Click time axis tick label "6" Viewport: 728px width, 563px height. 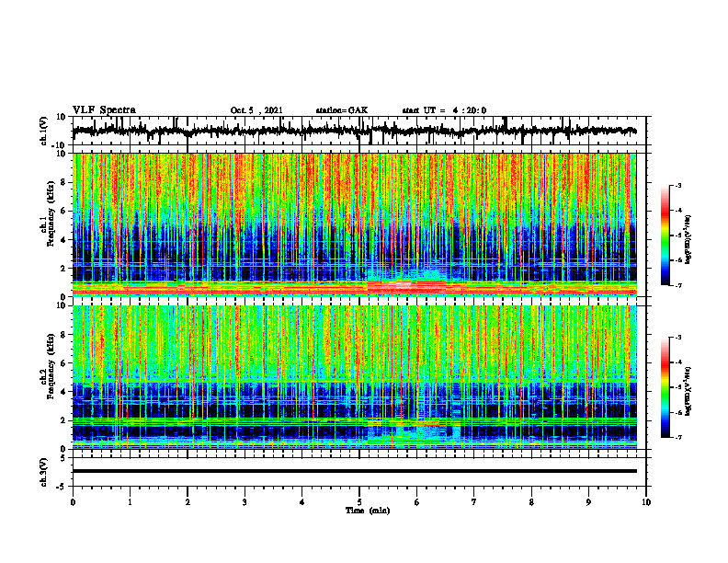click(x=417, y=502)
